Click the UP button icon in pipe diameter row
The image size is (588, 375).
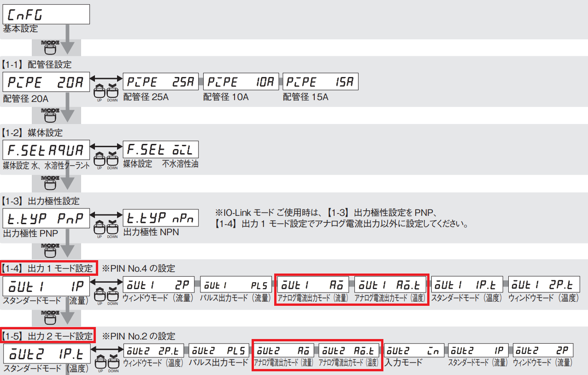click(x=100, y=92)
